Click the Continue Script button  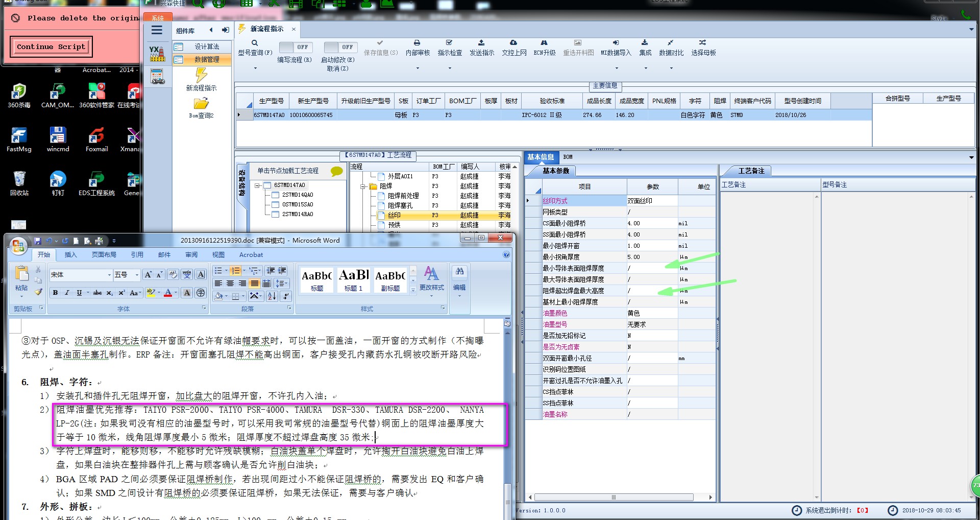(x=51, y=46)
